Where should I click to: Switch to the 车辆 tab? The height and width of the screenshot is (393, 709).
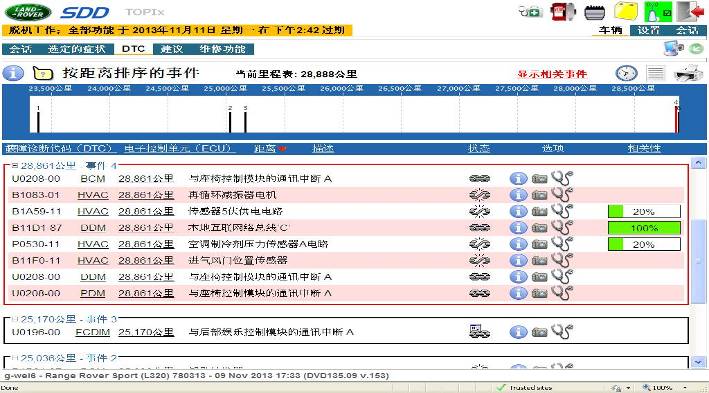click(x=610, y=30)
